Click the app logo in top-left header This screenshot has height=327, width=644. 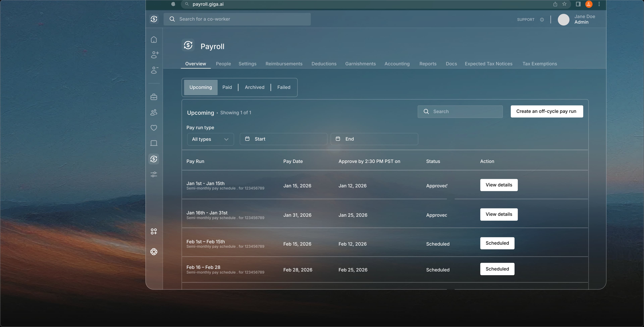(x=154, y=19)
